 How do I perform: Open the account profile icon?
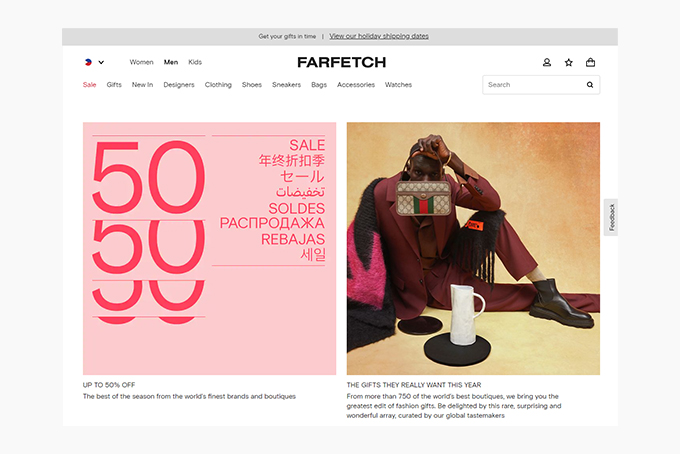point(547,62)
